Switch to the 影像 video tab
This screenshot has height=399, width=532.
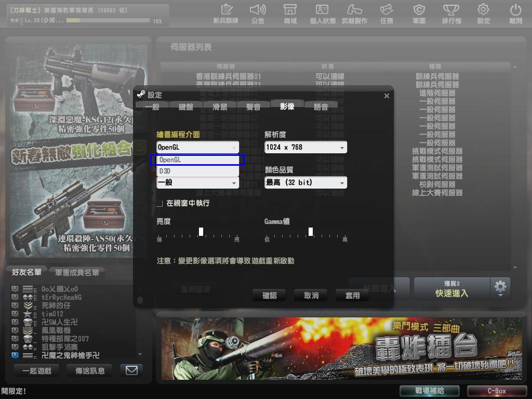tap(287, 107)
